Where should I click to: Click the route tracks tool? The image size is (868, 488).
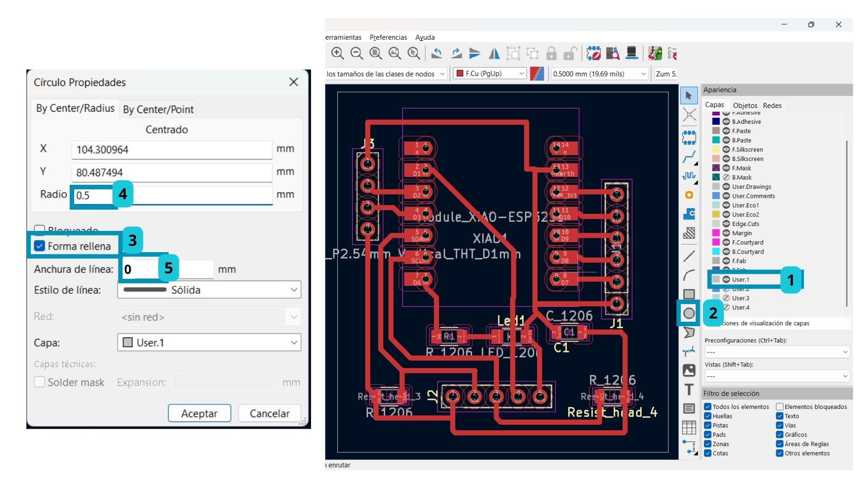[689, 157]
